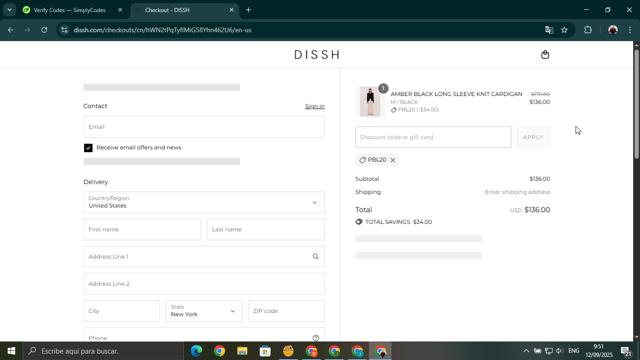Open the shopping bag cart icon
Viewport: 640px width, 360px height.
545,55
